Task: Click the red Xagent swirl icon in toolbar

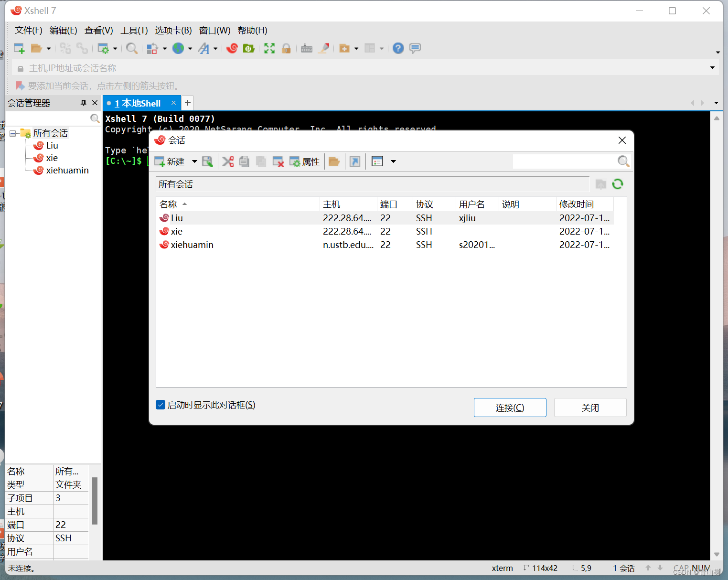Action: (x=232, y=48)
